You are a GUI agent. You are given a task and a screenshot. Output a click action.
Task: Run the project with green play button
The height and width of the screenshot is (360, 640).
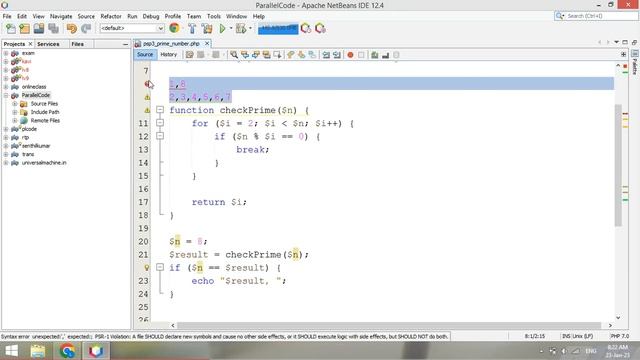tap(222, 29)
